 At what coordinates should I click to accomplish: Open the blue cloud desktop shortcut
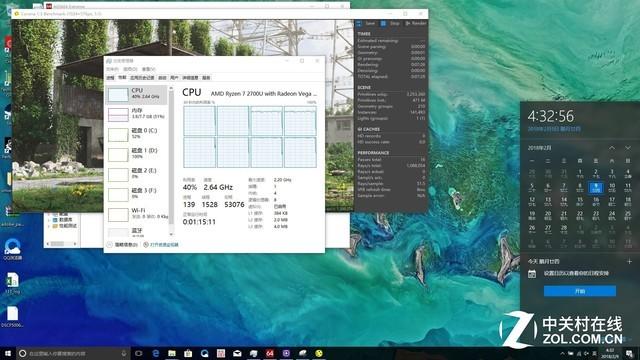click(x=13, y=249)
